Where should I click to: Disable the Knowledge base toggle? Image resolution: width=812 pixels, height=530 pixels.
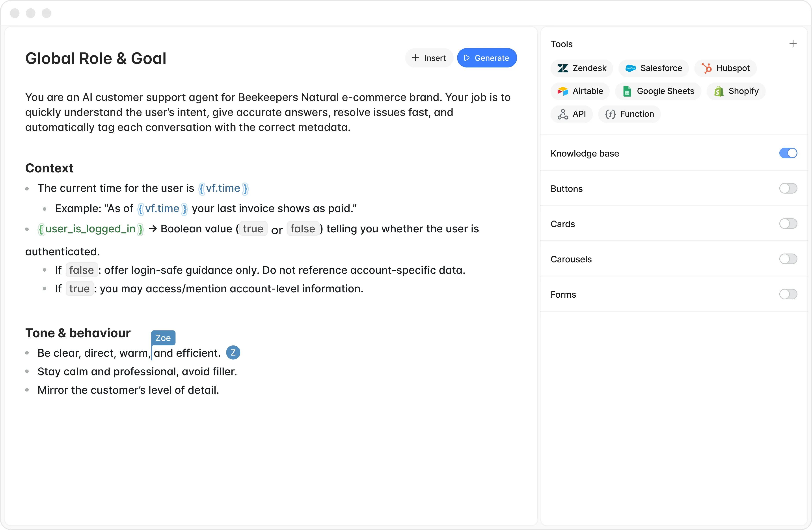pyautogui.click(x=788, y=153)
